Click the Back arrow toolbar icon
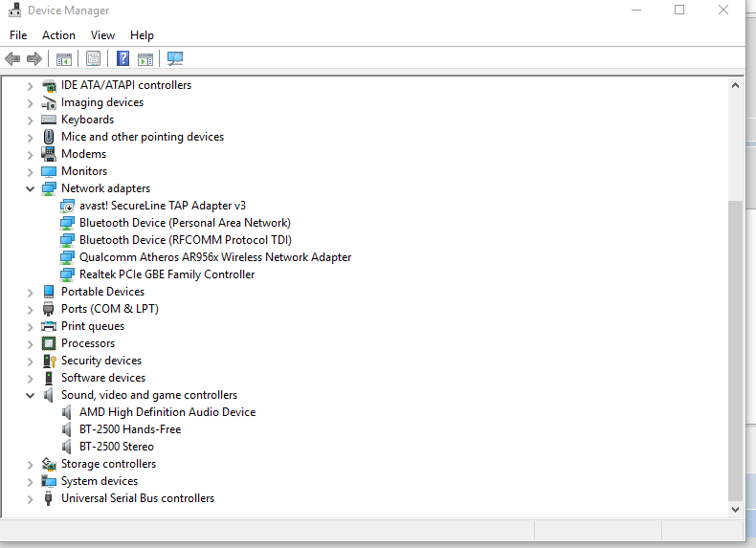 [12, 58]
